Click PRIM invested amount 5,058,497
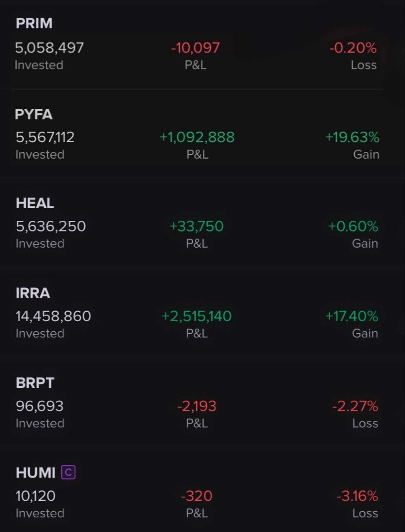 pyautogui.click(x=49, y=48)
